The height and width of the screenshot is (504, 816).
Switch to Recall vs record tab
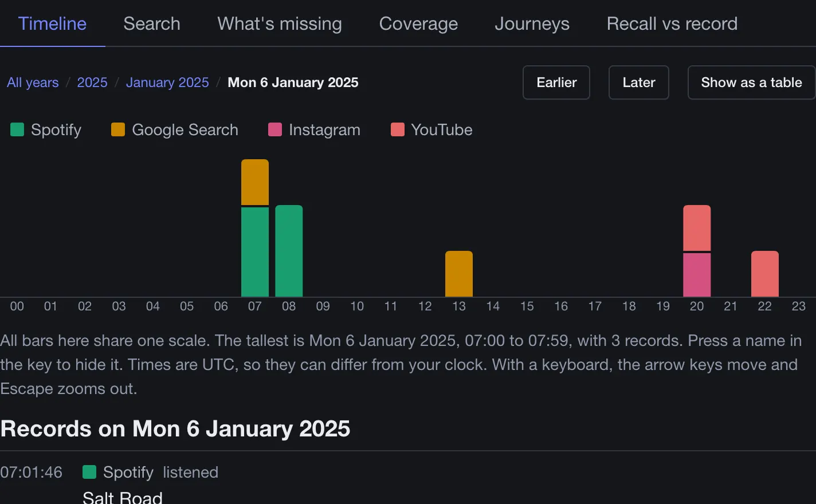[672, 23]
